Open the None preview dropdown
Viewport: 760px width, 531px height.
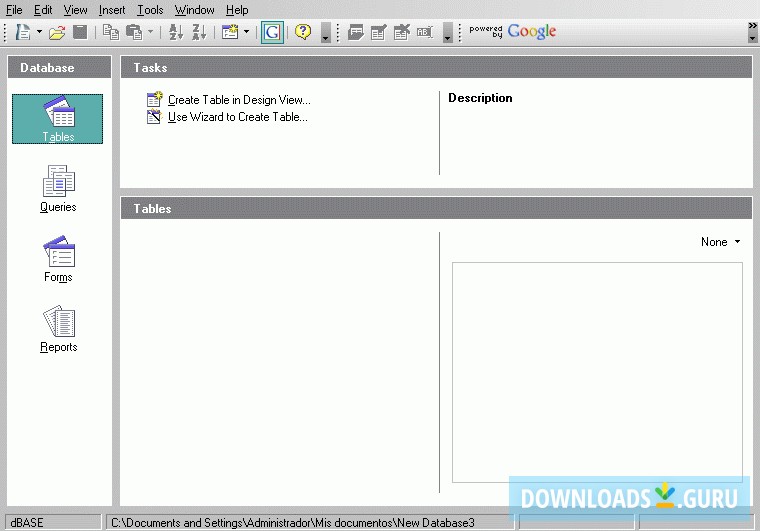point(720,242)
